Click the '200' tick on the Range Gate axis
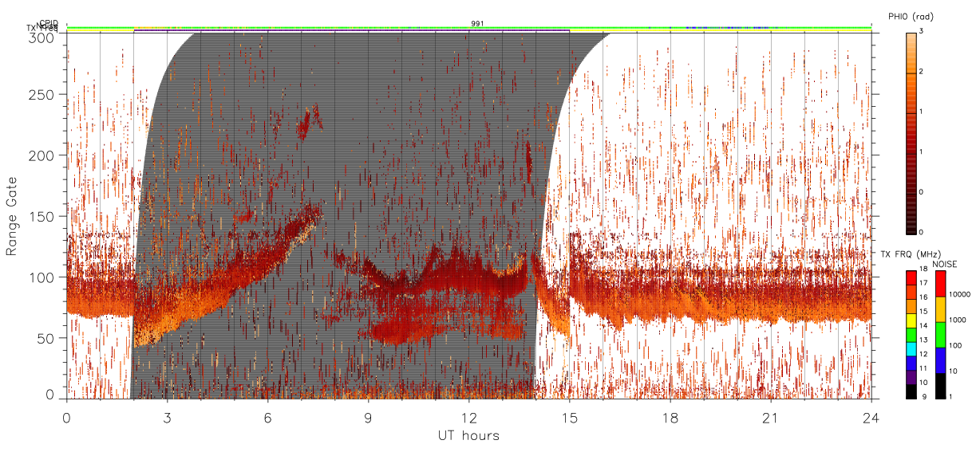Image resolution: width=980 pixels, height=452 pixels. click(42, 155)
